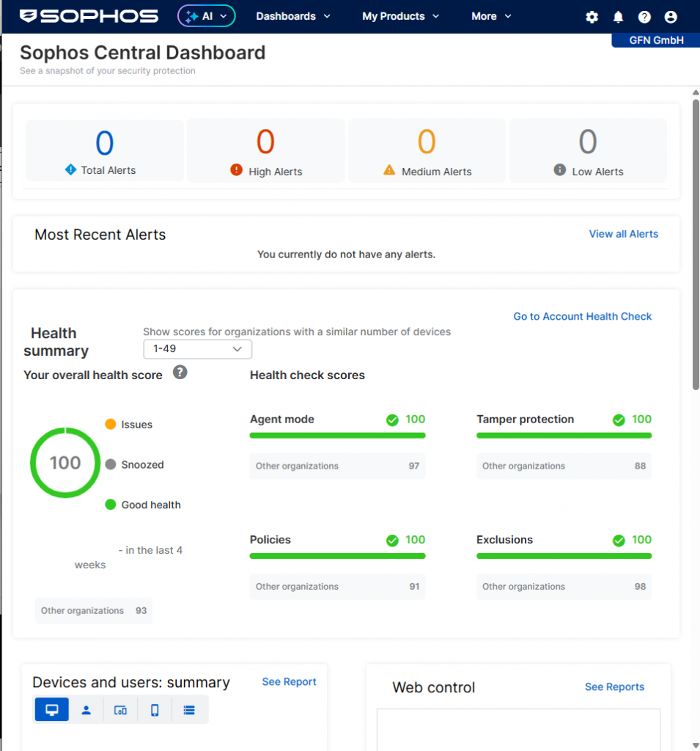700x751 pixels.
Task: Expand the More menu
Action: [x=492, y=16]
